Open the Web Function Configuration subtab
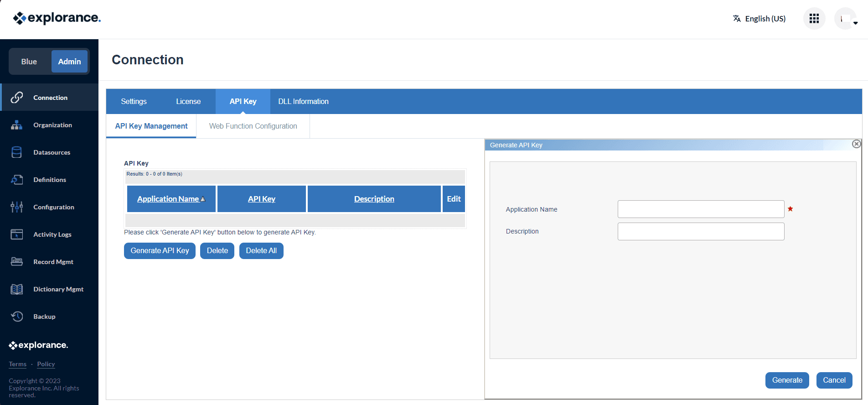 click(x=253, y=126)
